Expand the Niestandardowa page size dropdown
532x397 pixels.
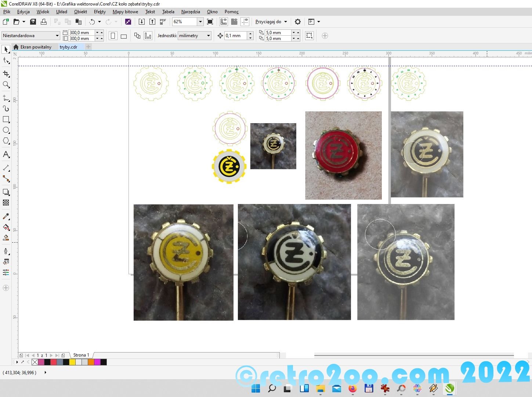[57, 36]
